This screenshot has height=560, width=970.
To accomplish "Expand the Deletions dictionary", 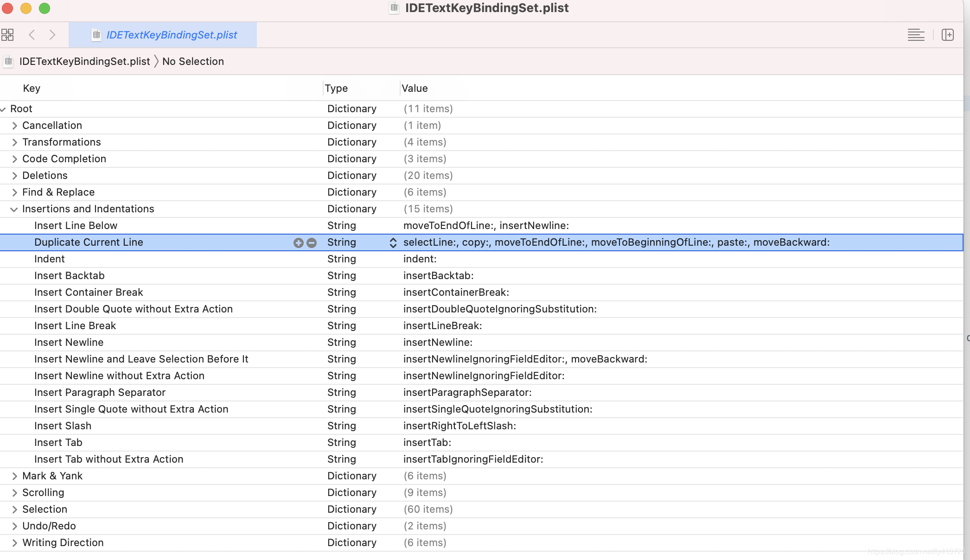I will [14, 175].
